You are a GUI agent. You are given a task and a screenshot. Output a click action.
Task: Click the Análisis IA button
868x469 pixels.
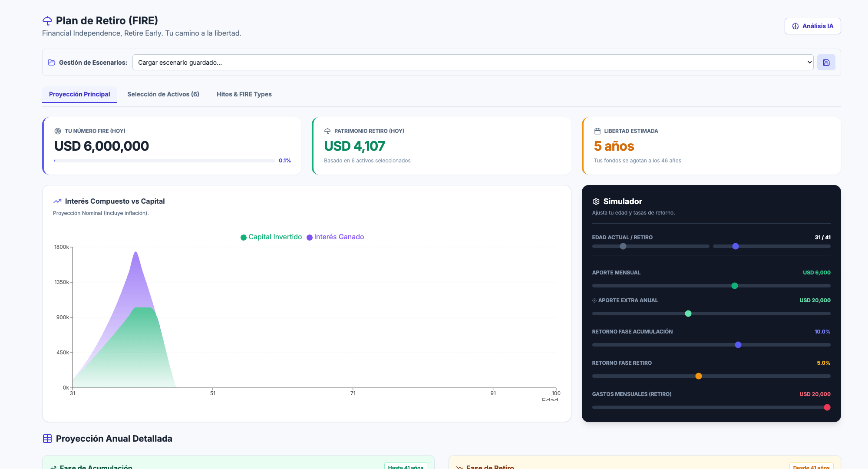[812, 26]
